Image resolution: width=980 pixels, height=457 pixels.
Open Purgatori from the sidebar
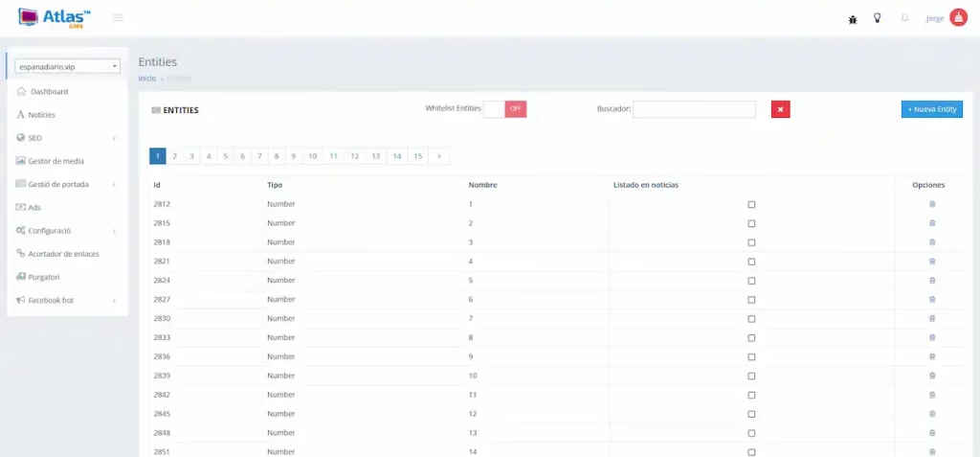coord(44,277)
